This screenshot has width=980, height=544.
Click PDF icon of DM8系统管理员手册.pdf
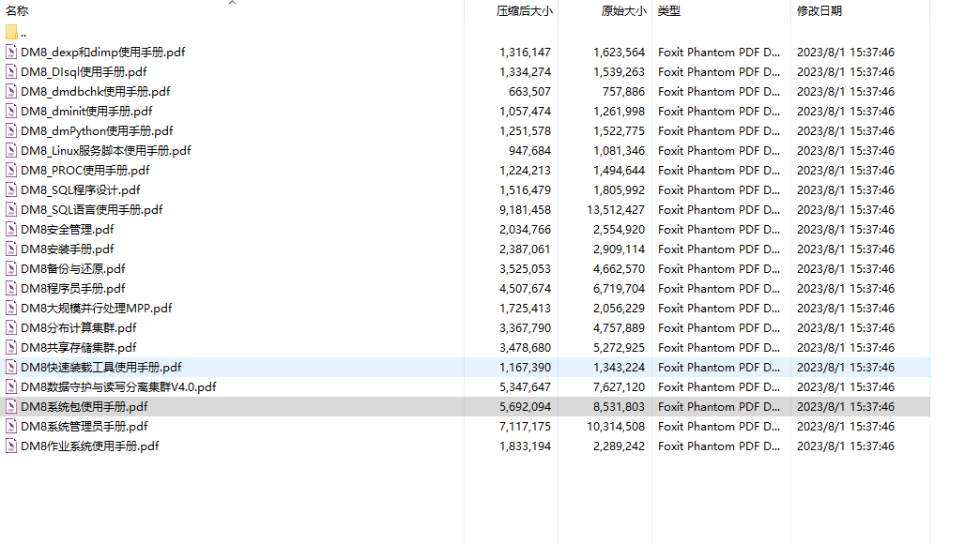tap(11, 426)
